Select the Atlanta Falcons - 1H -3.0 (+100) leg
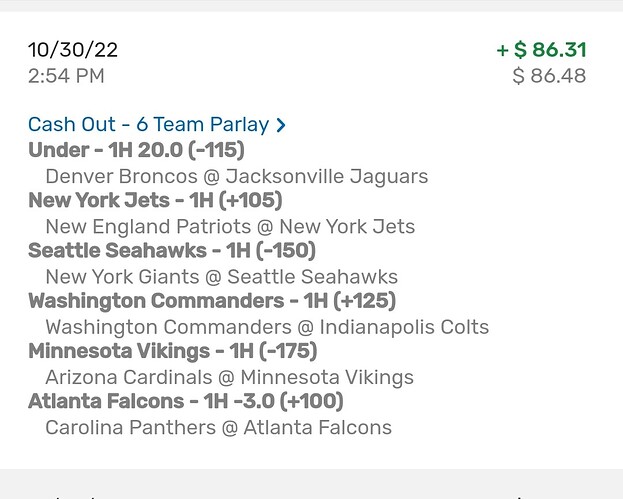623x499 pixels. [186, 402]
